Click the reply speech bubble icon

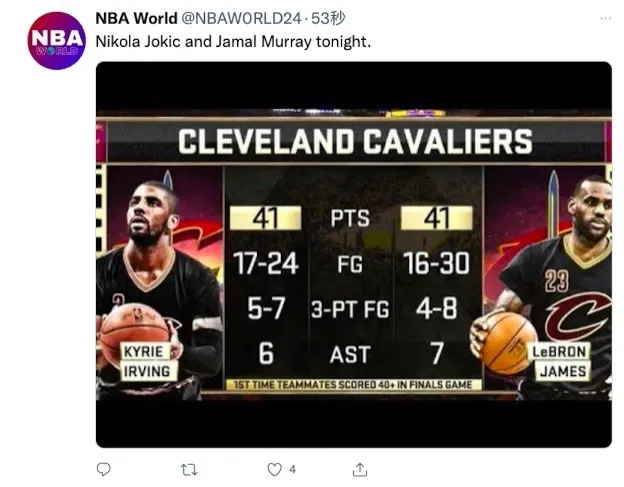pyautogui.click(x=103, y=468)
